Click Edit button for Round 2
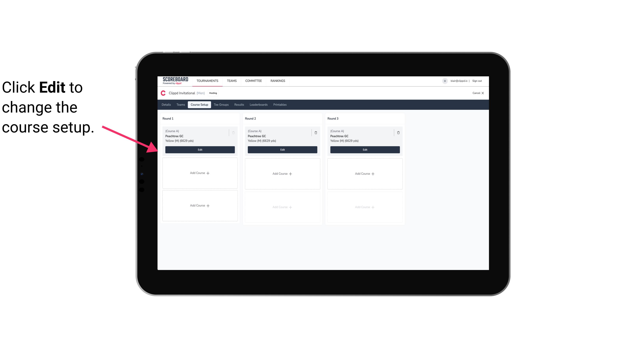 (282, 150)
